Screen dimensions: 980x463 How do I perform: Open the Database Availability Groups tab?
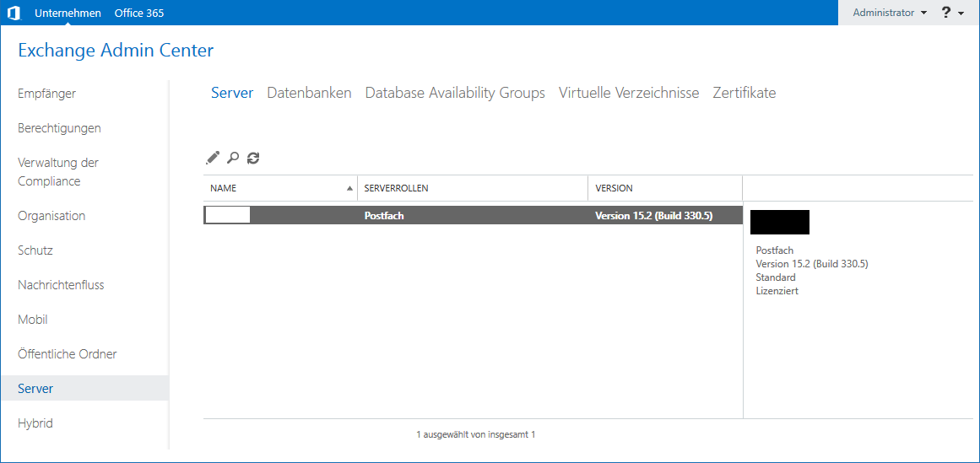pyautogui.click(x=455, y=93)
